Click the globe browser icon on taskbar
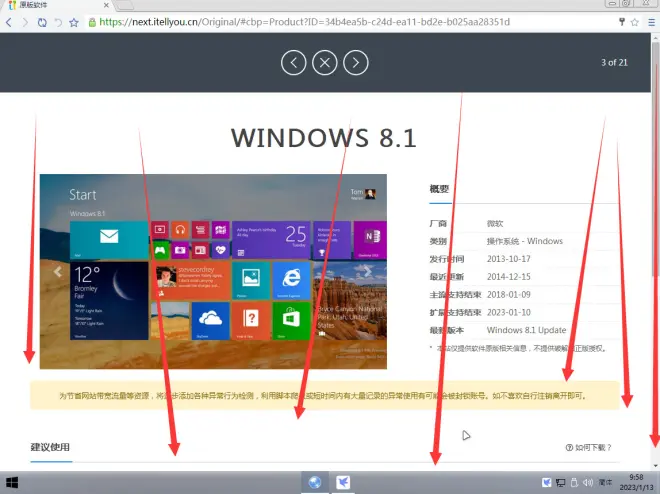Viewport: 660px width, 494px height. point(315,482)
